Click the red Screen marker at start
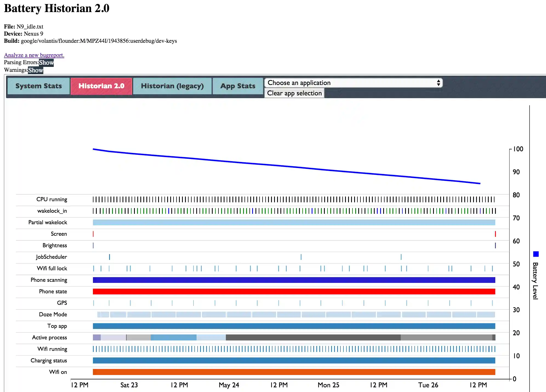 point(93,234)
